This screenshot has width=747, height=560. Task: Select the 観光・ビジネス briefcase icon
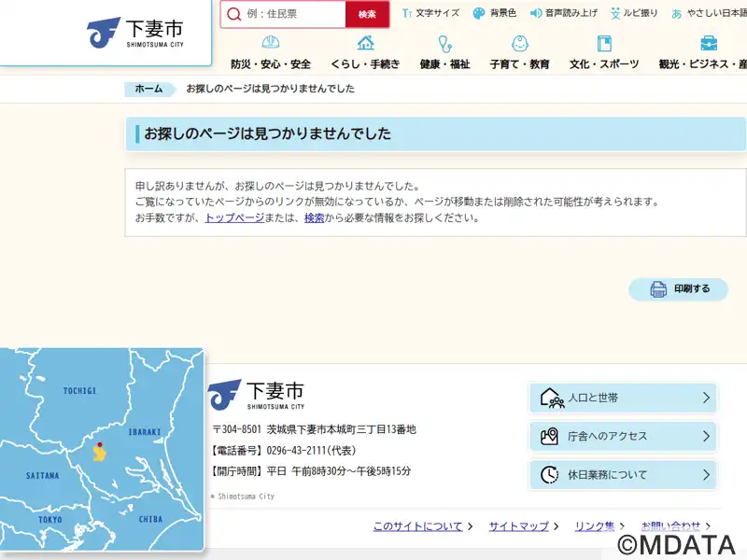(709, 43)
